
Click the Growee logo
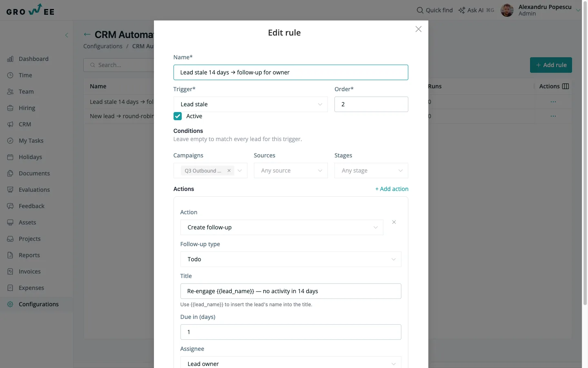click(31, 10)
